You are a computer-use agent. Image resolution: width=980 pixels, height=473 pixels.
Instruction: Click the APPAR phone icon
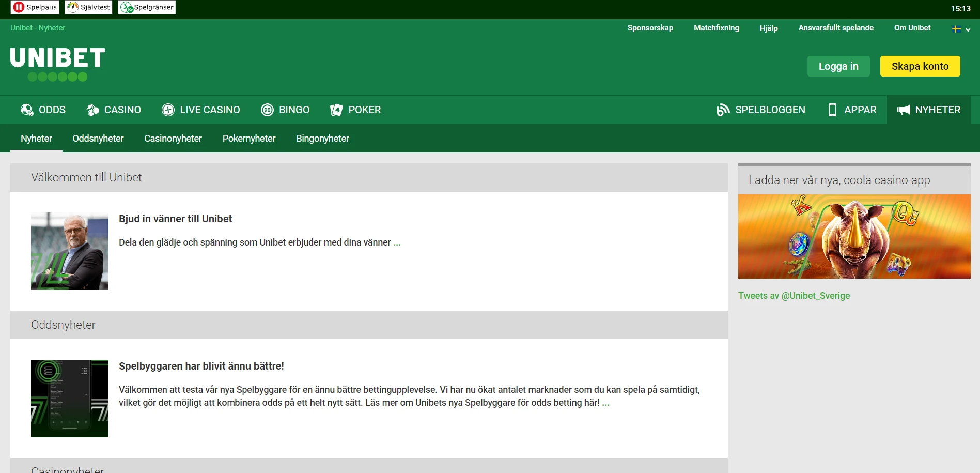[832, 110]
